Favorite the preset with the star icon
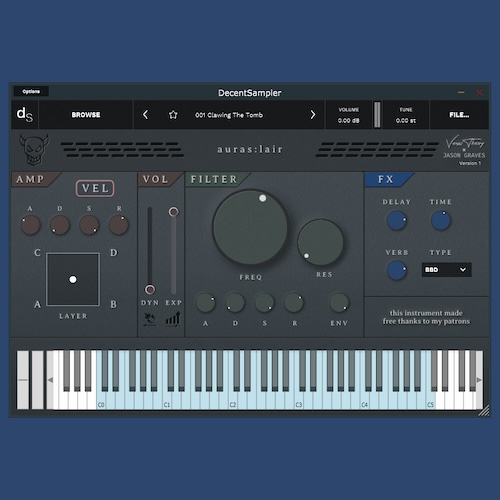Screen dimensions: 500x500 coord(173,115)
